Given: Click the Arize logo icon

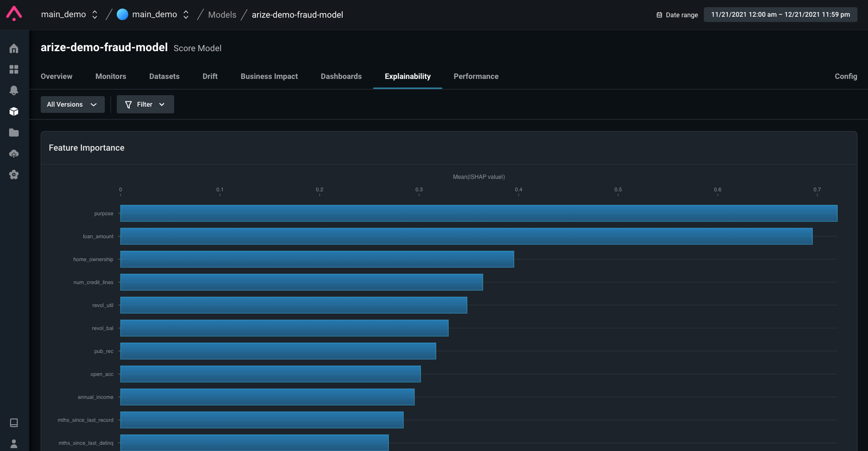Looking at the screenshot, I should (x=14, y=13).
